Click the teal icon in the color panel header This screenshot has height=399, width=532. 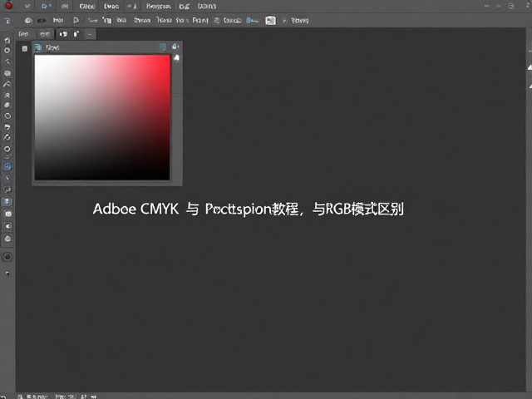point(163,47)
